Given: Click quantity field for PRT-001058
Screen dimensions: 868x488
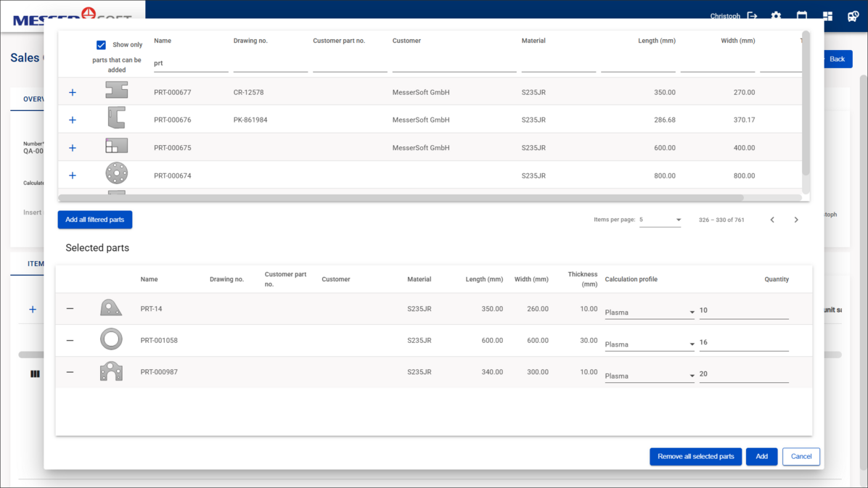Looking at the screenshot, I should click(743, 342).
